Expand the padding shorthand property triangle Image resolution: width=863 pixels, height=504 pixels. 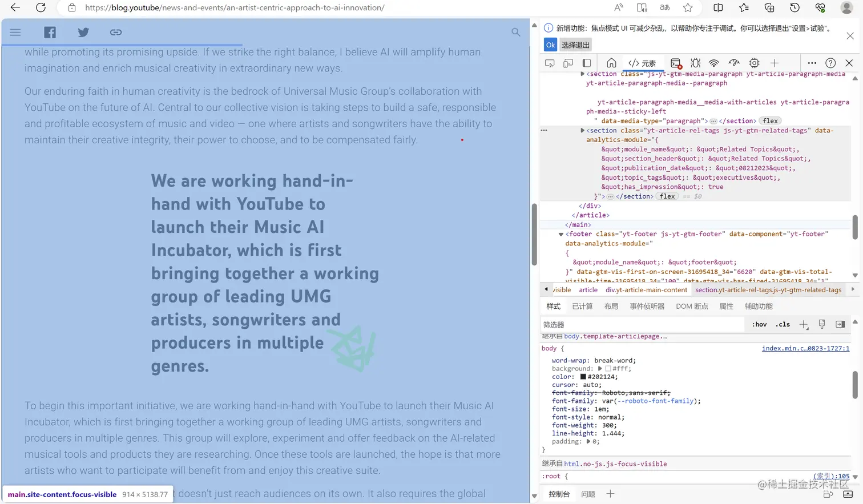tap(588, 441)
